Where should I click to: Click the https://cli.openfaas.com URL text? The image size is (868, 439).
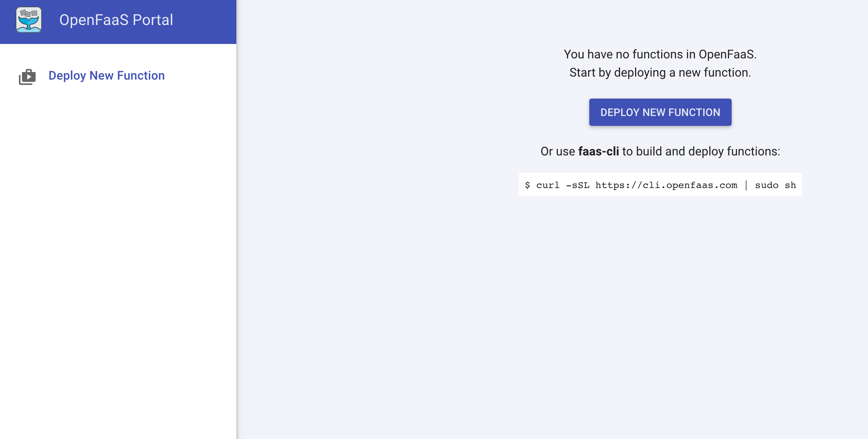(x=666, y=185)
